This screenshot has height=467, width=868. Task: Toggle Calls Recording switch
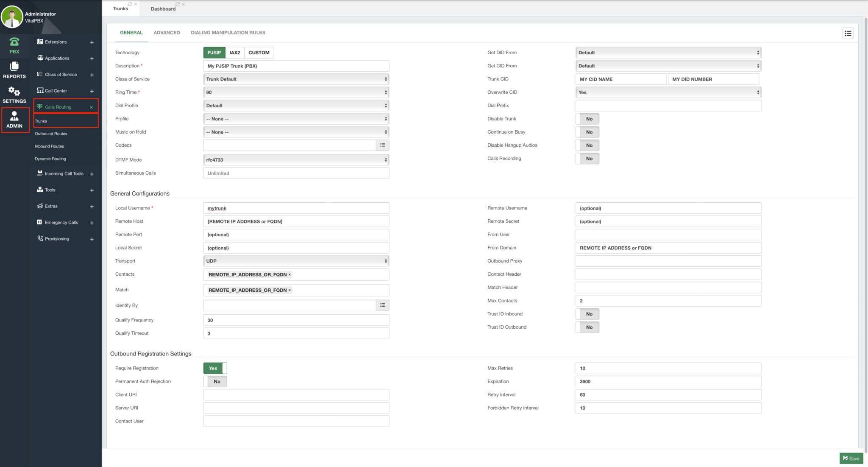pos(587,158)
